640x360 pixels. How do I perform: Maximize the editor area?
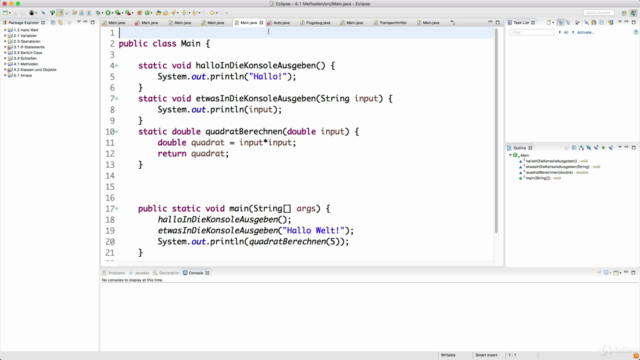[x=498, y=22]
